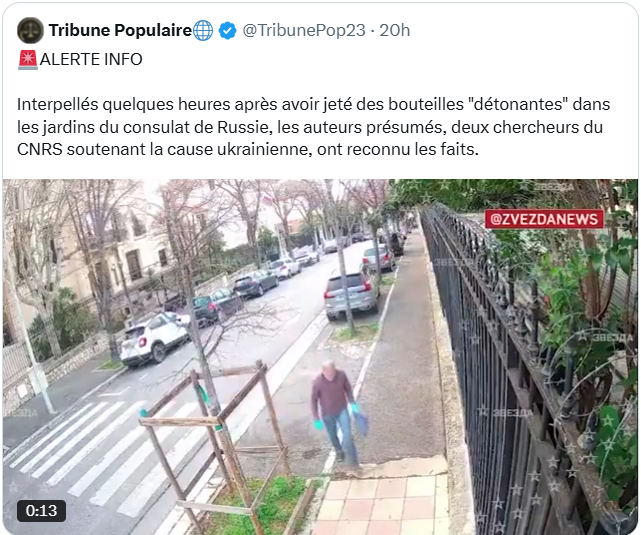Click the blue verified badge

[x=227, y=31]
